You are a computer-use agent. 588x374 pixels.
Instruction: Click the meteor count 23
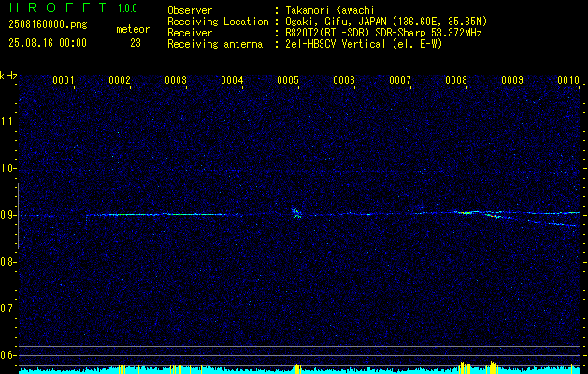pyautogui.click(x=136, y=43)
